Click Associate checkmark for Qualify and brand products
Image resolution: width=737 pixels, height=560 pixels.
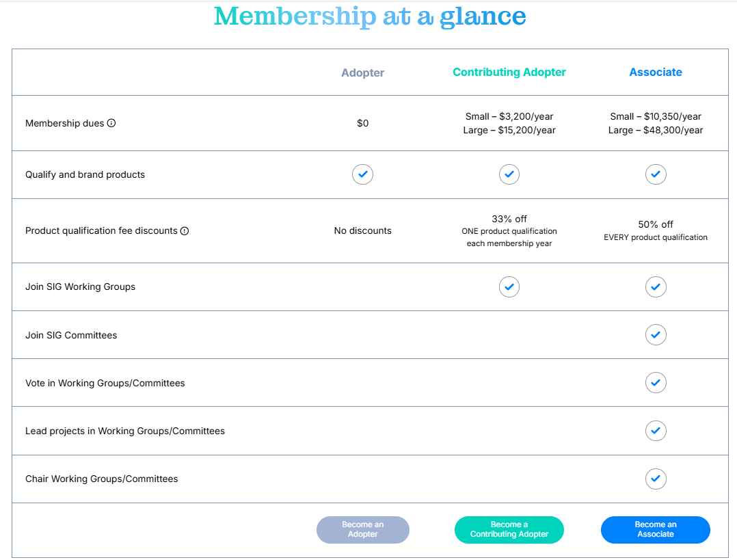656,174
